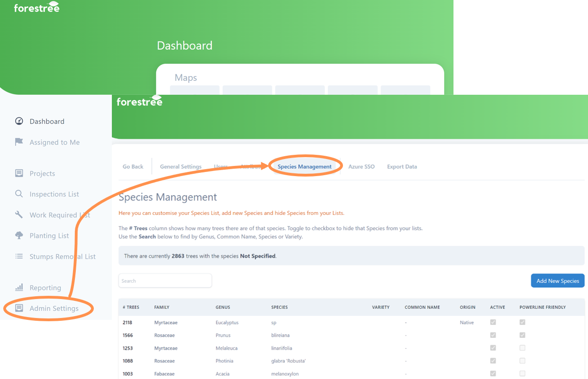Viewport: 588px width, 379px height.
Task: Disable the Active checkbox for Prunus blireiana
Action: 493,335
